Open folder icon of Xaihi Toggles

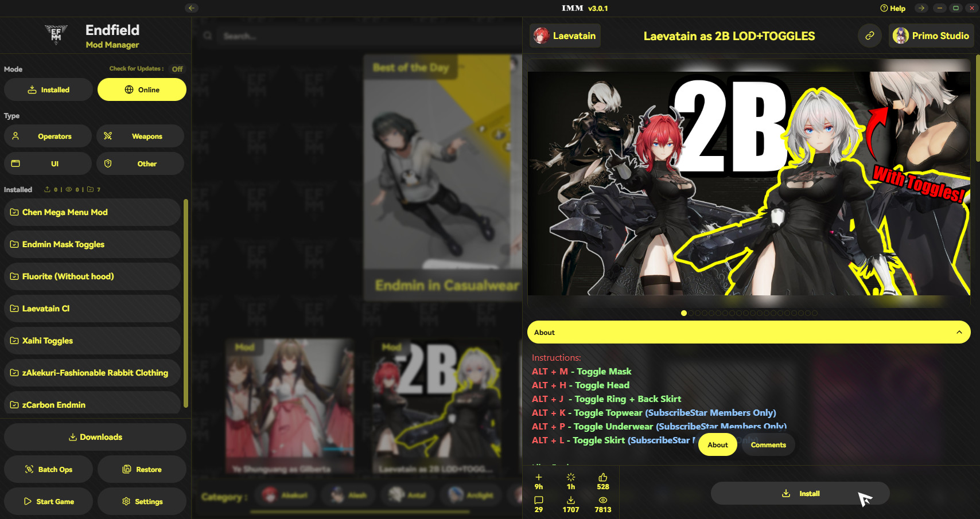(14, 341)
